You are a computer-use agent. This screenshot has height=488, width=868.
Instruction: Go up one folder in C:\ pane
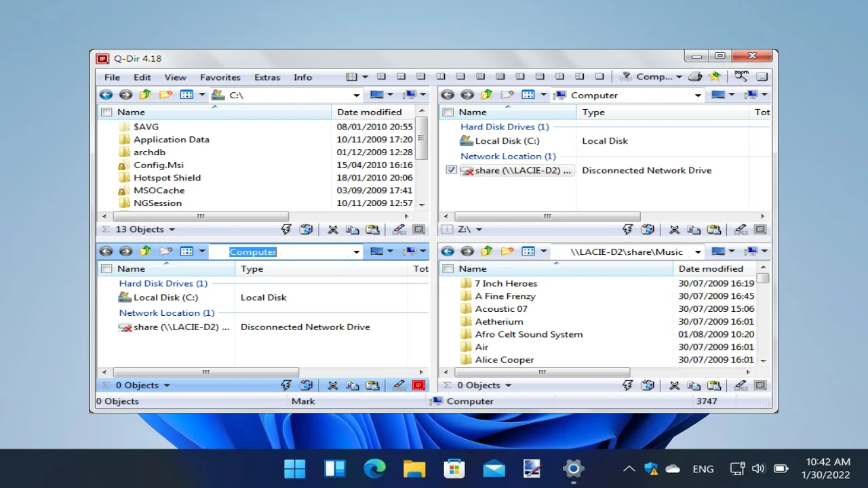(x=145, y=95)
